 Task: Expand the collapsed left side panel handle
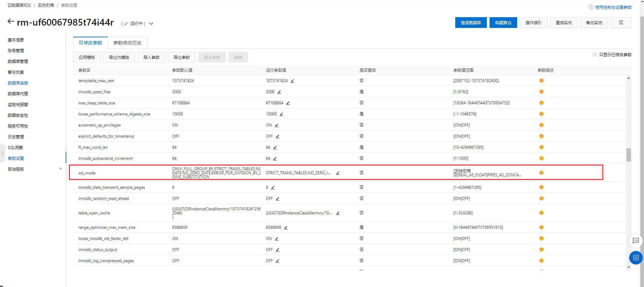coord(2,153)
